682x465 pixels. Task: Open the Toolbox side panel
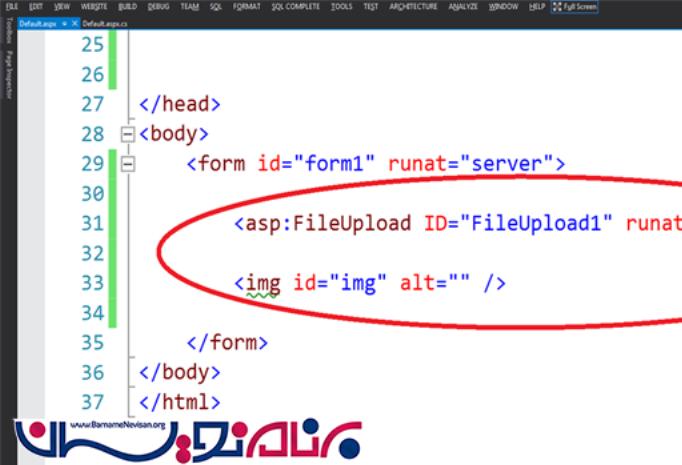8,30
